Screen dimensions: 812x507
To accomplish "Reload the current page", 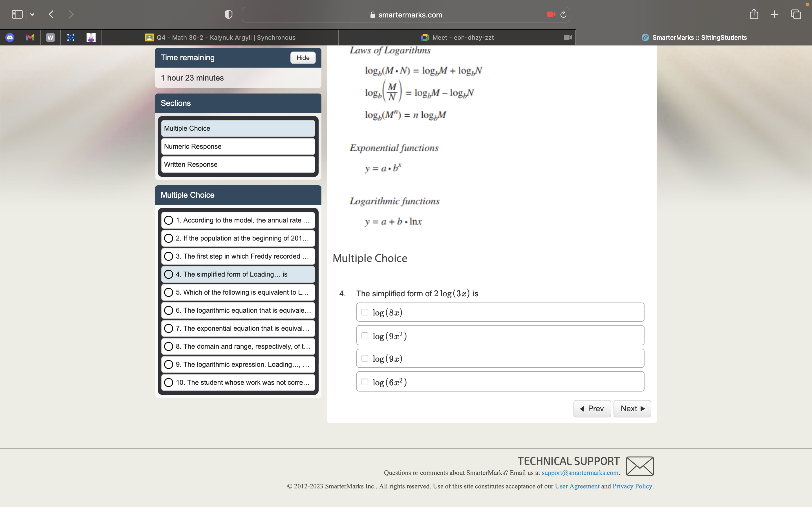I will click(x=563, y=14).
